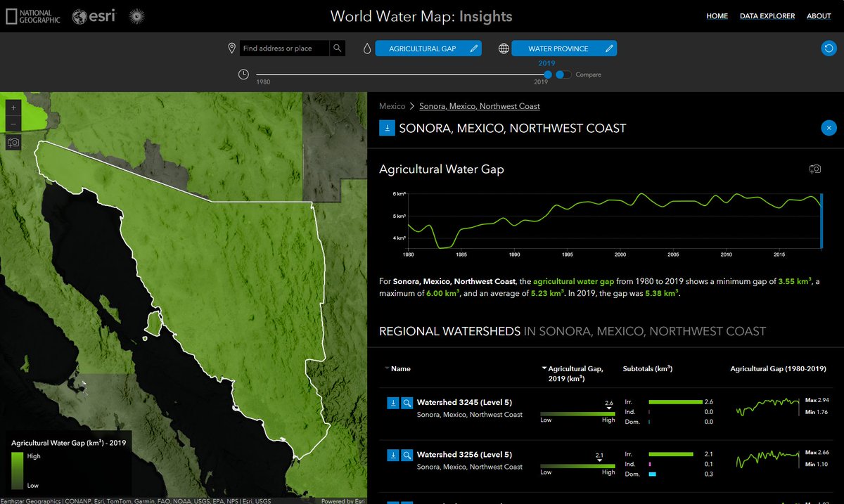Screen dimensions: 844x504
Task: Click Watershed 3245 sparkline chart
Action: 767,406
